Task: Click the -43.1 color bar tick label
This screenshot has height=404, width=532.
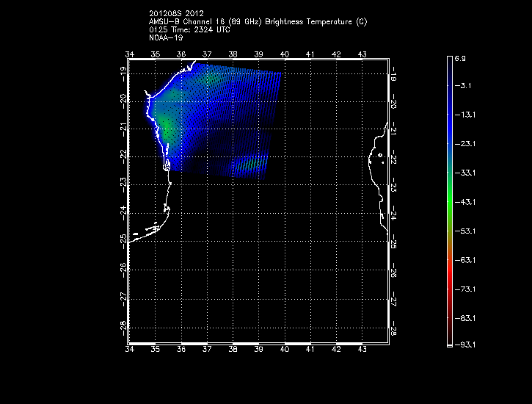Action: [x=464, y=201]
